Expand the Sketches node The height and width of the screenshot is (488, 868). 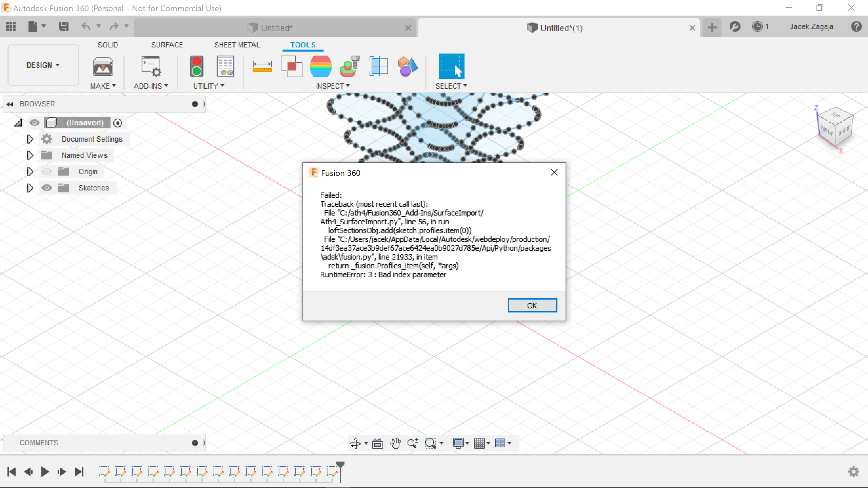30,188
